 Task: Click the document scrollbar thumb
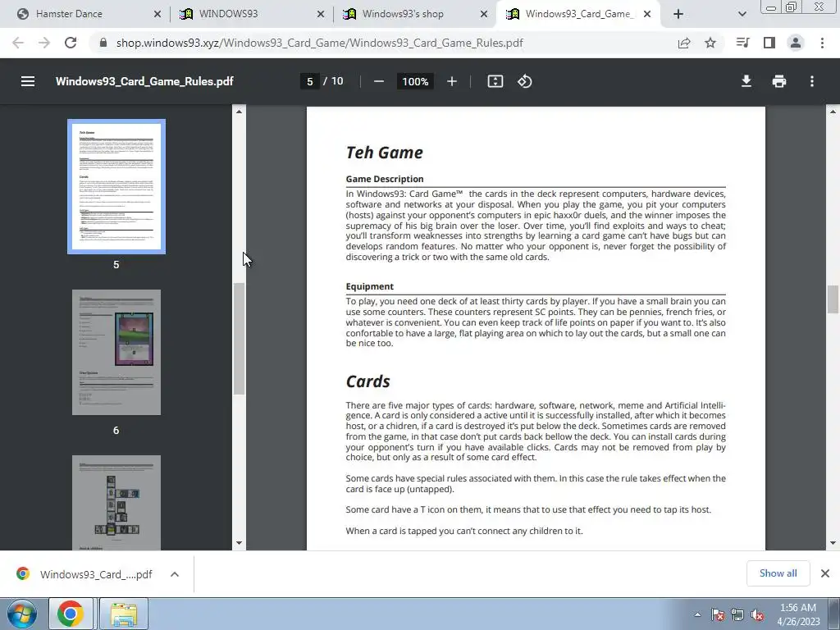[x=833, y=299]
